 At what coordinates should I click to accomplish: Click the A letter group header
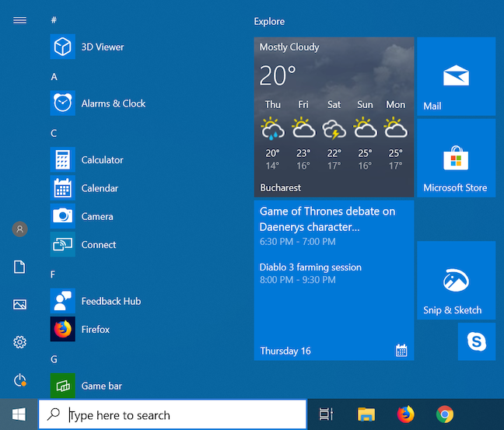54,77
